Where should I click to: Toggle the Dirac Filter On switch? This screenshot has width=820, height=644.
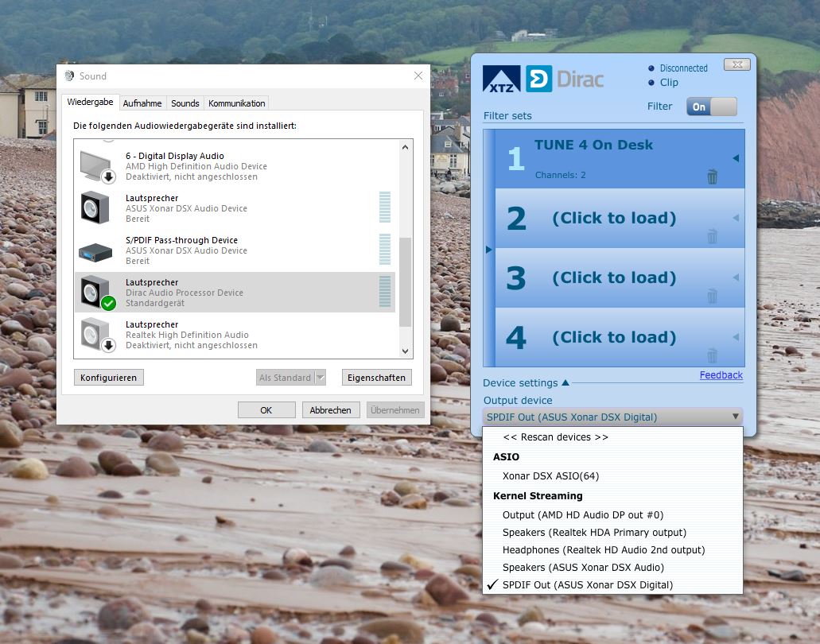(711, 107)
